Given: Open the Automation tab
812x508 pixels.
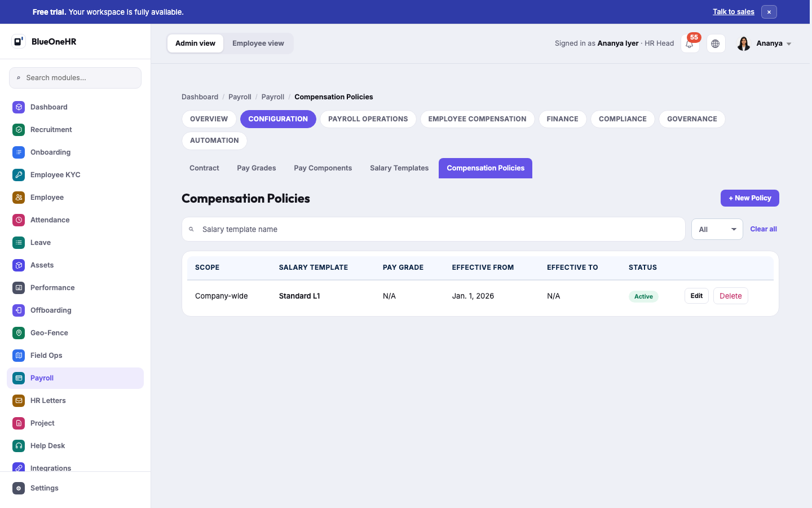Looking at the screenshot, I should tap(214, 141).
